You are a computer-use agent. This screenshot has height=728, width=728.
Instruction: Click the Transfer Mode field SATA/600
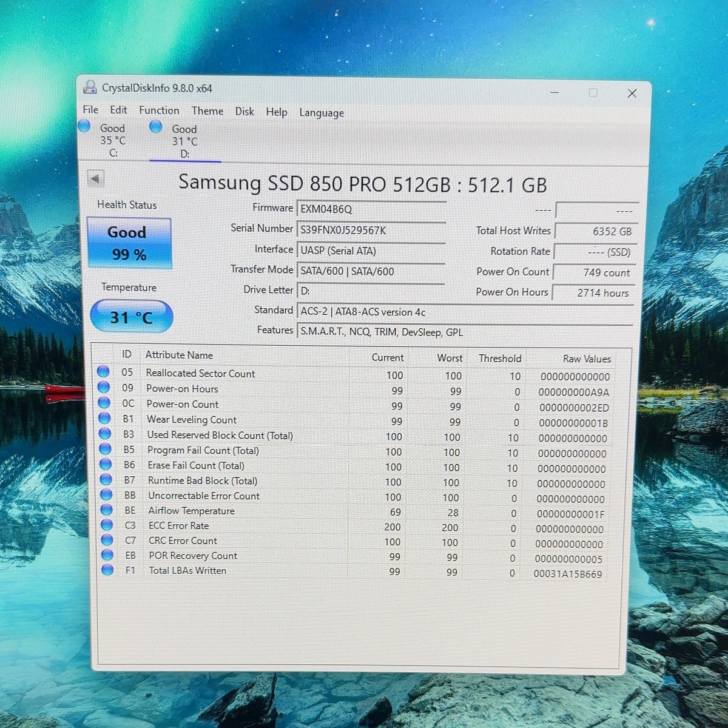click(x=371, y=271)
